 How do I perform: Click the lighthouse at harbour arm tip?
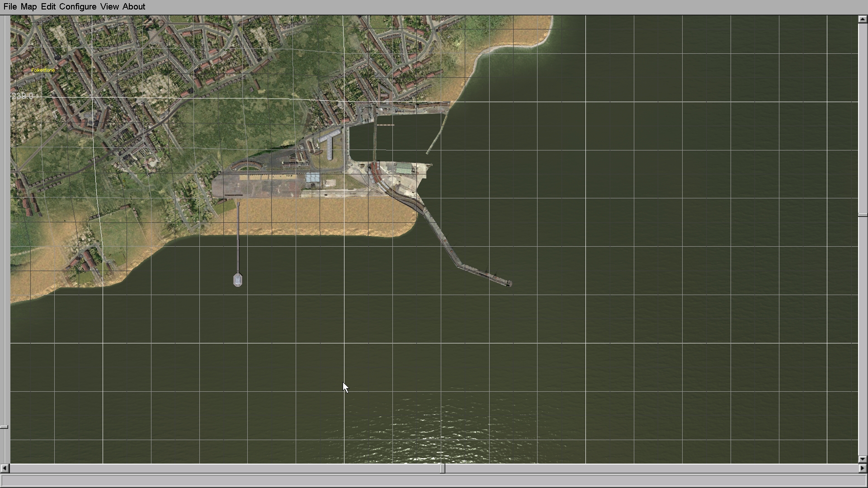[509, 283]
